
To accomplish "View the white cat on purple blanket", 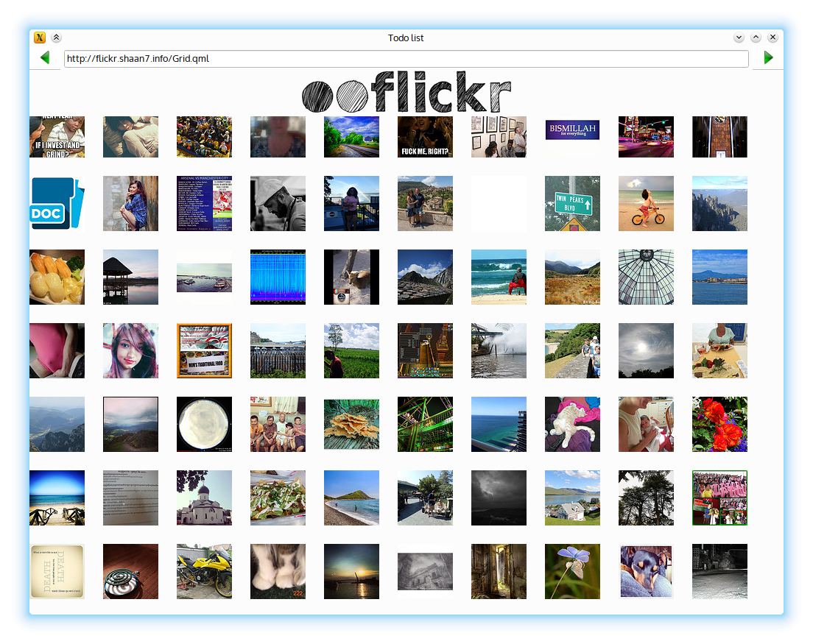I will point(572,425).
